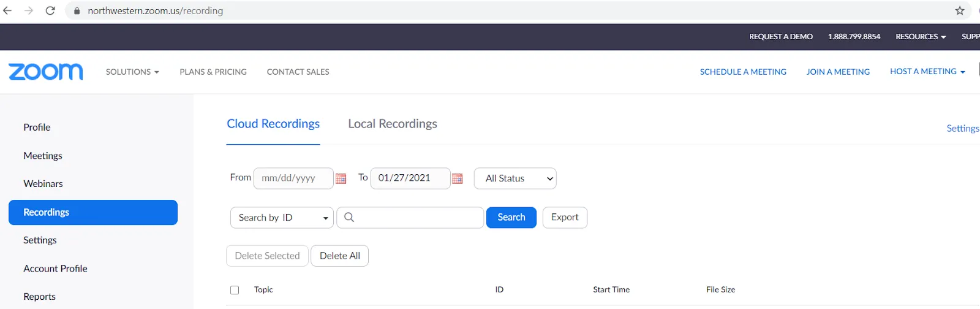Viewport: 980px width, 309px height.
Task: Select Recordings in the sidebar
Action: [x=93, y=212]
